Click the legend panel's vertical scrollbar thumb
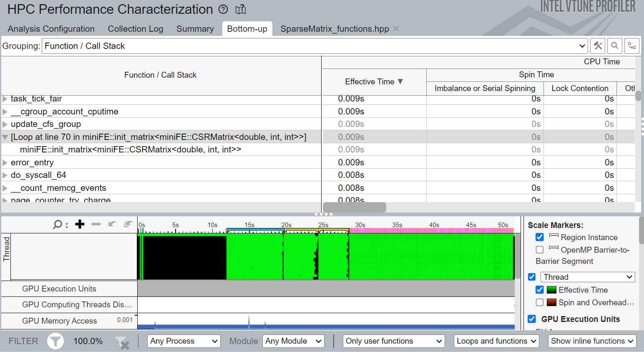The image size is (644, 352). coord(641,230)
